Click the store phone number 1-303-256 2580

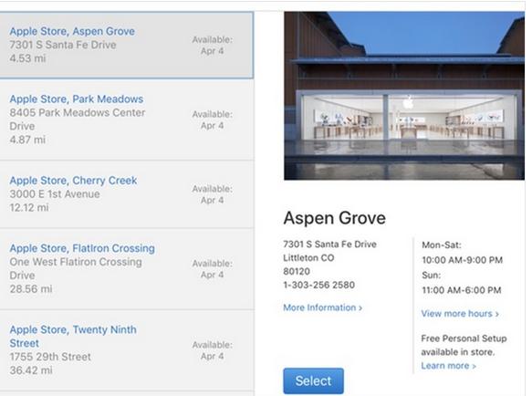pyautogui.click(x=319, y=285)
